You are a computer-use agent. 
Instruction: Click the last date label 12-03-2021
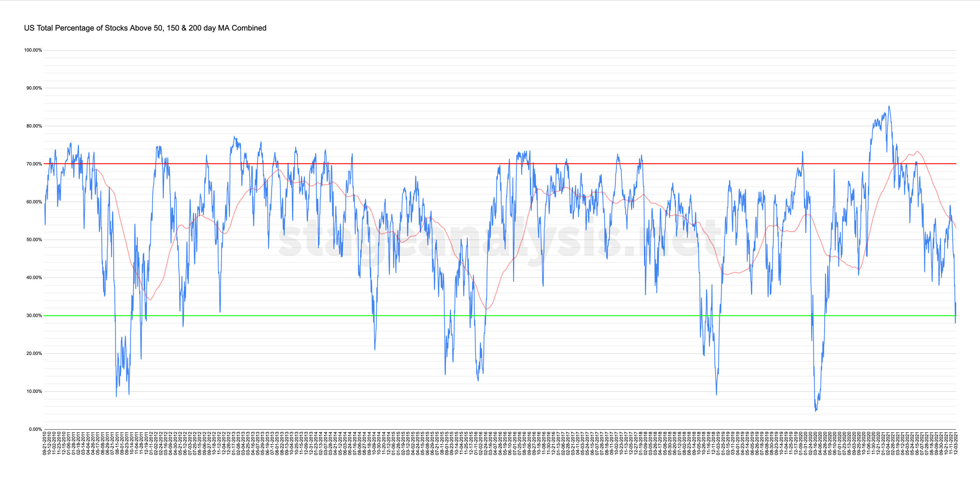[x=955, y=443]
